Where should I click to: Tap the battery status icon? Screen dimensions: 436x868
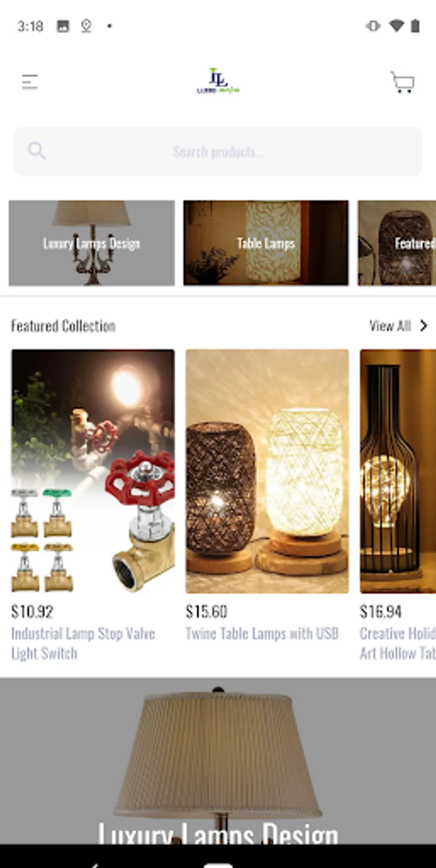click(415, 26)
